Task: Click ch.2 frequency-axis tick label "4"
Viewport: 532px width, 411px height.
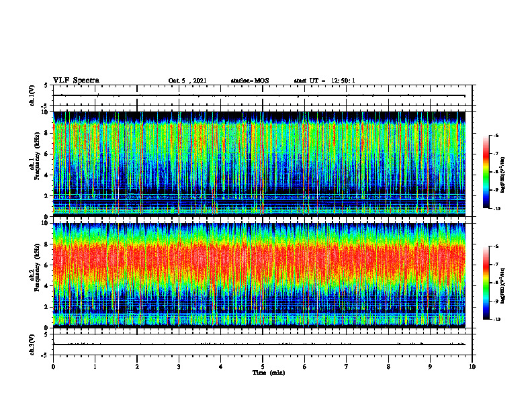Action: 46,286
